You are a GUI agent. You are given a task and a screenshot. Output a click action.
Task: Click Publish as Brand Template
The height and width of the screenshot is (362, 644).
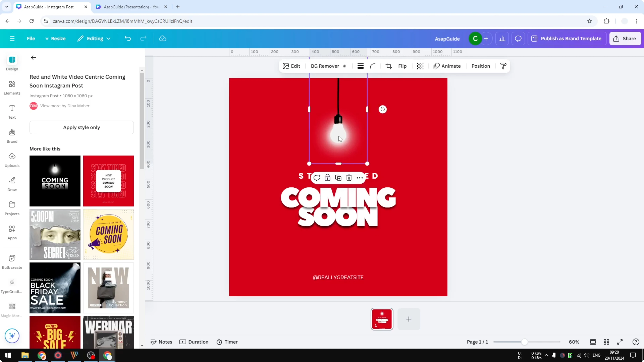[566, 38]
